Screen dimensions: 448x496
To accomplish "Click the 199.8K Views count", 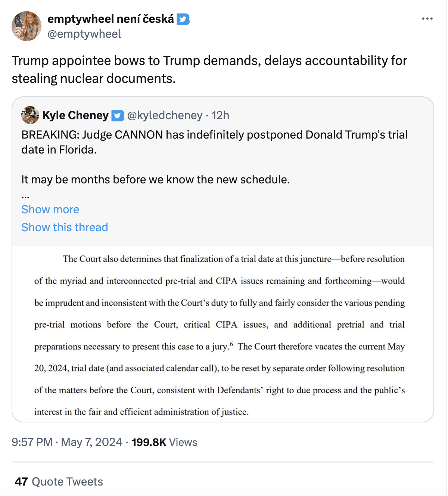I will 164,442.
